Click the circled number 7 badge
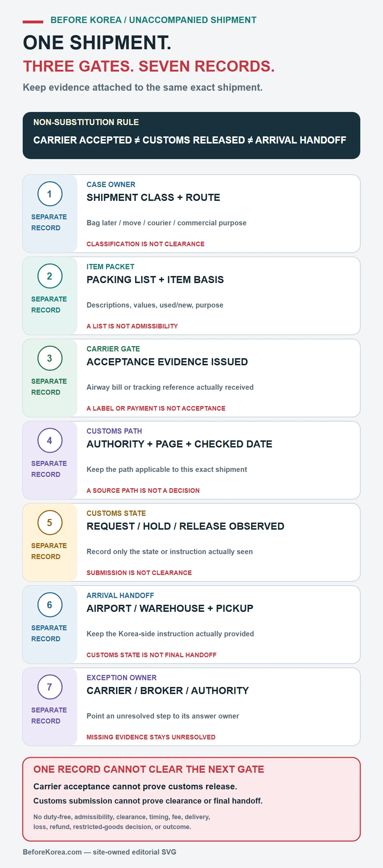The height and width of the screenshot is (868, 383). point(50,687)
